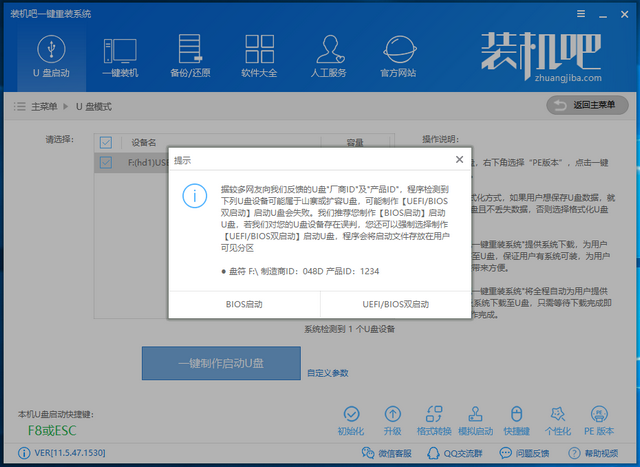This screenshot has width=640, height=467.
Task: Close the 提示 dialog with X
Action: coord(459,159)
